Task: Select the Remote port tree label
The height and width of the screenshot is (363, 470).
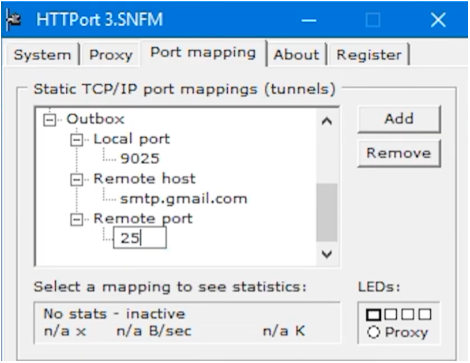Action: pyautogui.click(x=143, y=219)
